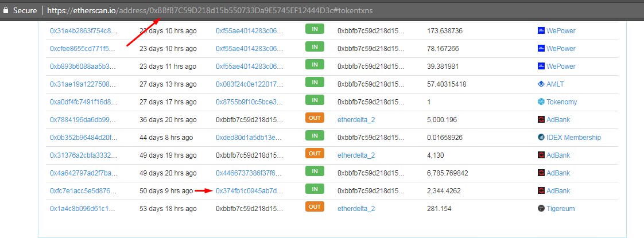Screen dimensions: 644x238
Task: Click WePower token icon in 173.638736 row
Action: point(541,30)
